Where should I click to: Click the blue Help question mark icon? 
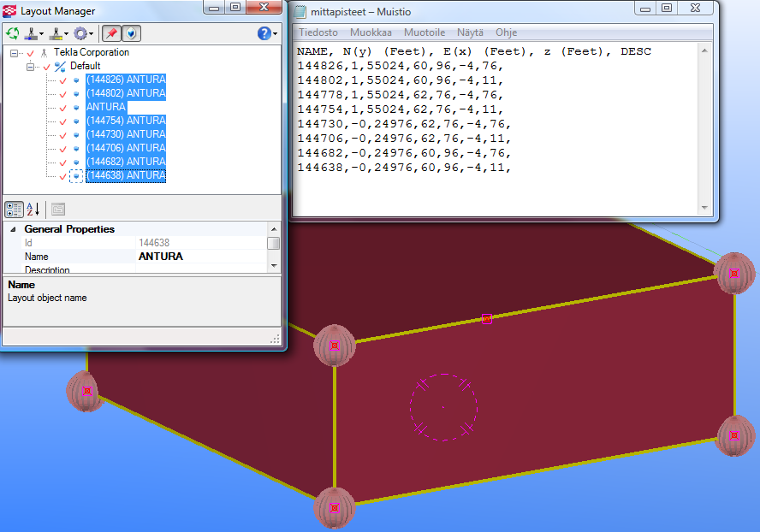coord(264,33)
